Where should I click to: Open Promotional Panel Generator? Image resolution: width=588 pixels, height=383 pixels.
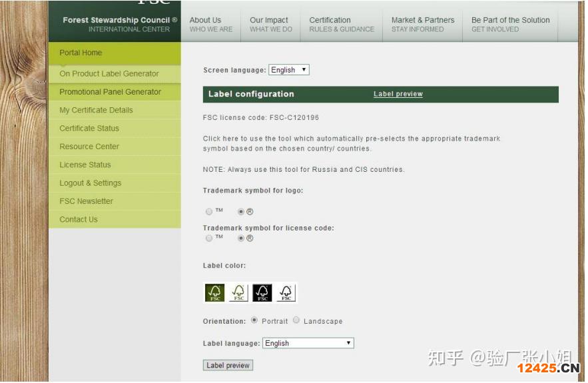(x=115, y=93)
